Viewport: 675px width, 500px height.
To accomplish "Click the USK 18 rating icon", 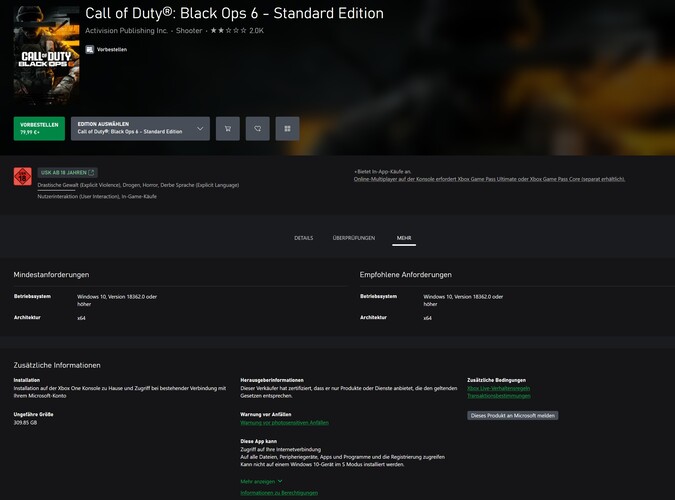I will point(22,177).
